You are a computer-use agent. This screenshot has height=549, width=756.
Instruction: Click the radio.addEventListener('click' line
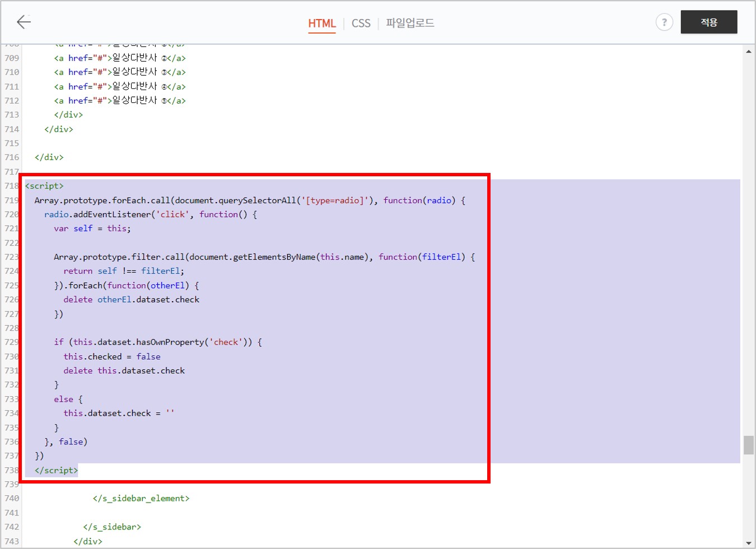pyautogui.click(x=151, y=214)
